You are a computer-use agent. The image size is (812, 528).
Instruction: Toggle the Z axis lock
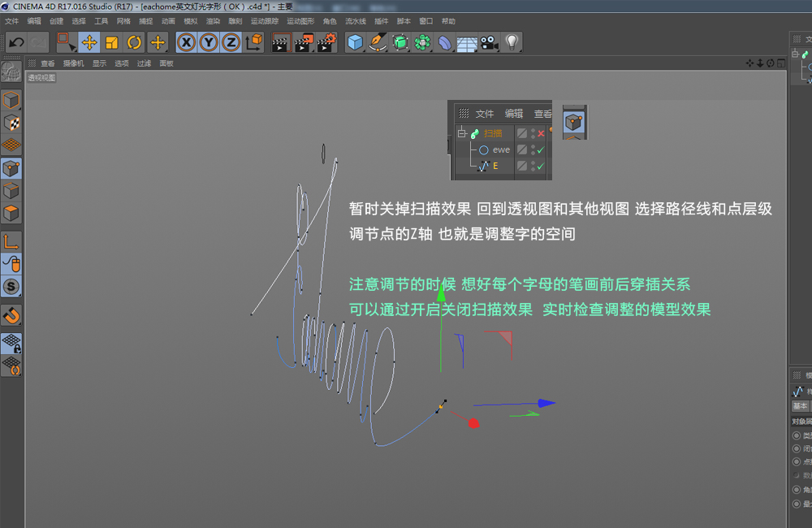tap(231, 42)
